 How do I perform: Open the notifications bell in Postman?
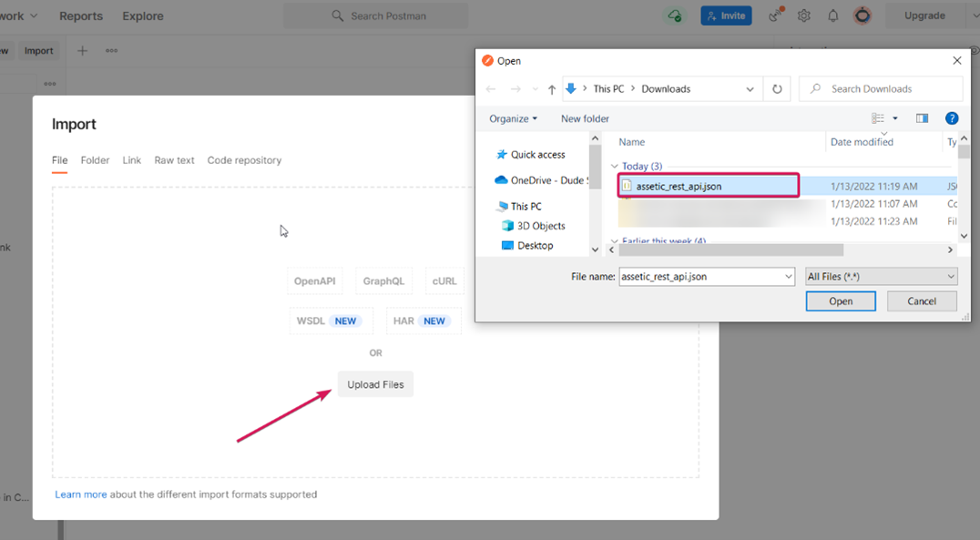click(x=833, y=15)
